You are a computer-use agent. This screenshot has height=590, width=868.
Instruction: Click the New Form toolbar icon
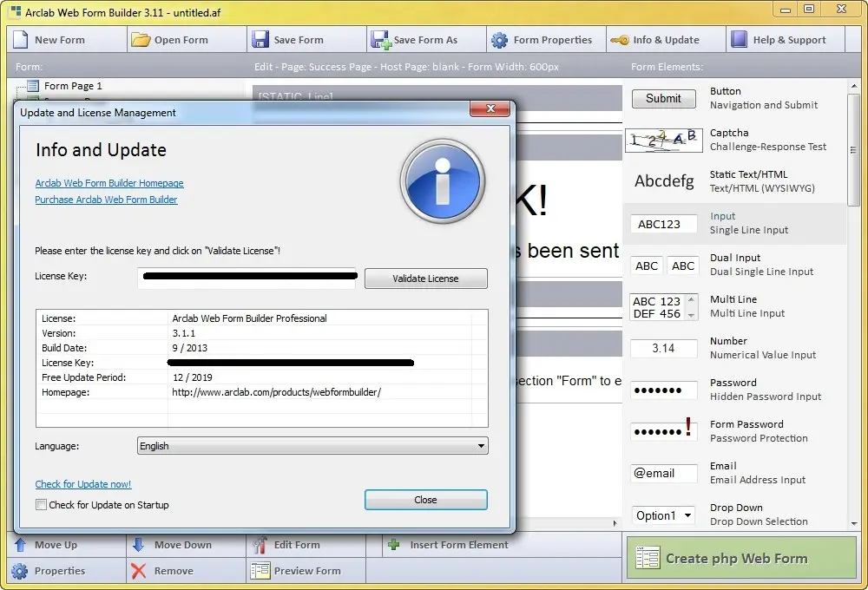pyautogui.click(x=21, y=40)
